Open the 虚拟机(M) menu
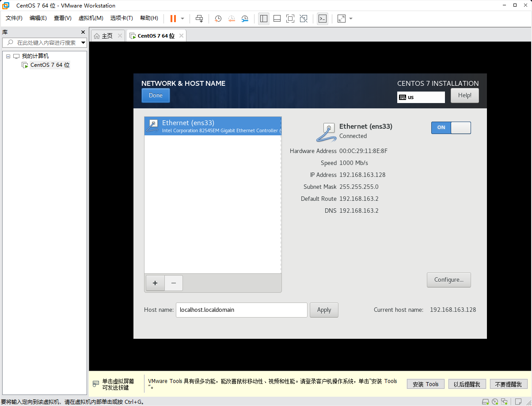The width and height of the screenshot is (532, 406). [91, 18]
